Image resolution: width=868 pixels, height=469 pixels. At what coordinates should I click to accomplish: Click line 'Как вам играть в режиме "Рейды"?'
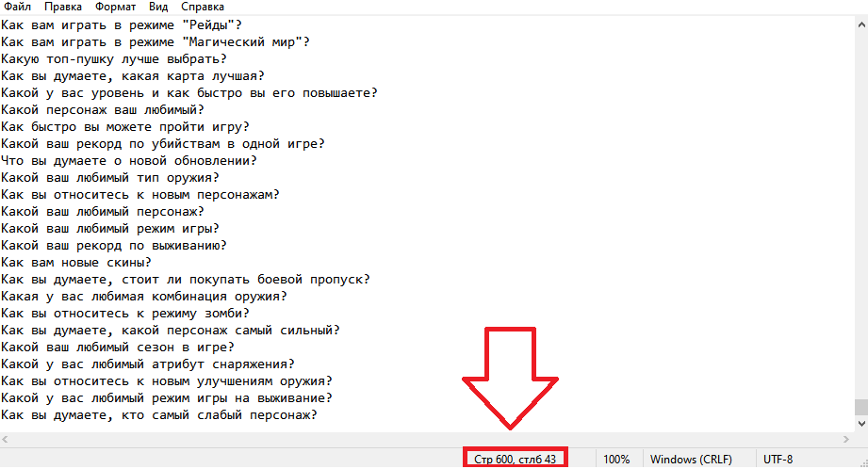pos(122,24)
